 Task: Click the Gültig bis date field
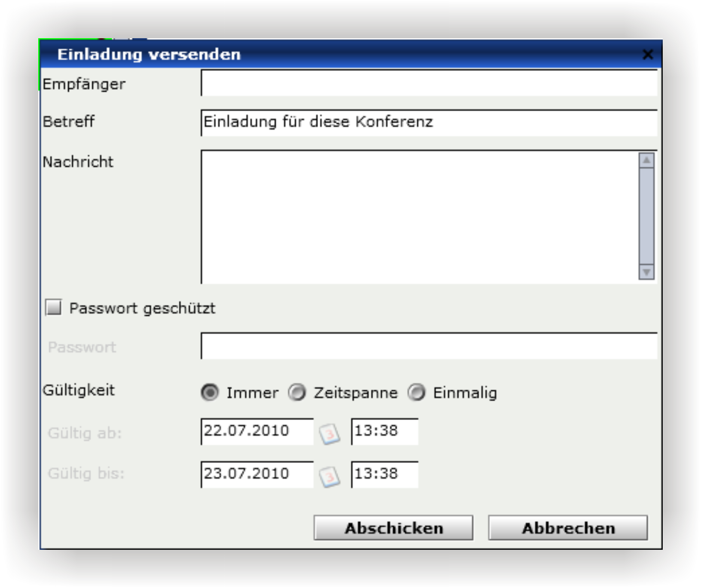257,474
